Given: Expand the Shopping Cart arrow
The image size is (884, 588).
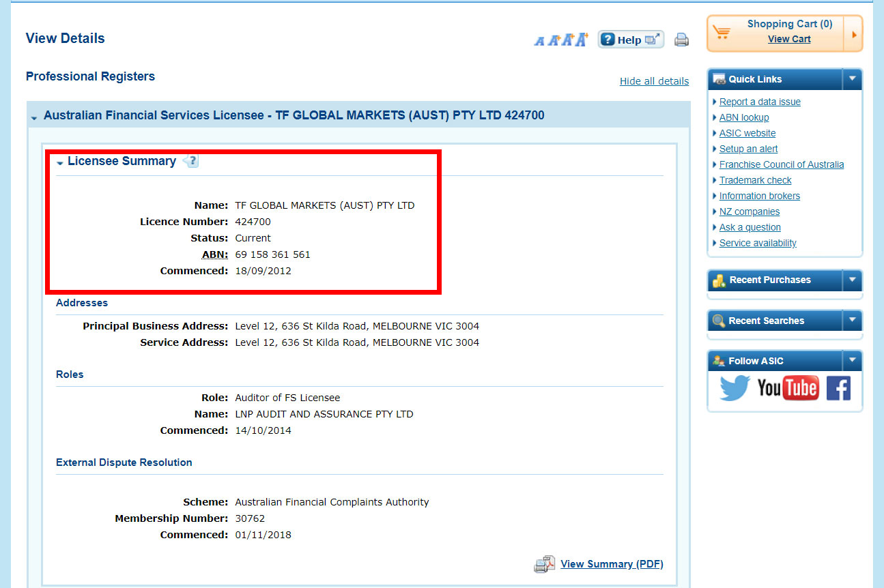Looking at the screenshot, I should coord(853,34).
